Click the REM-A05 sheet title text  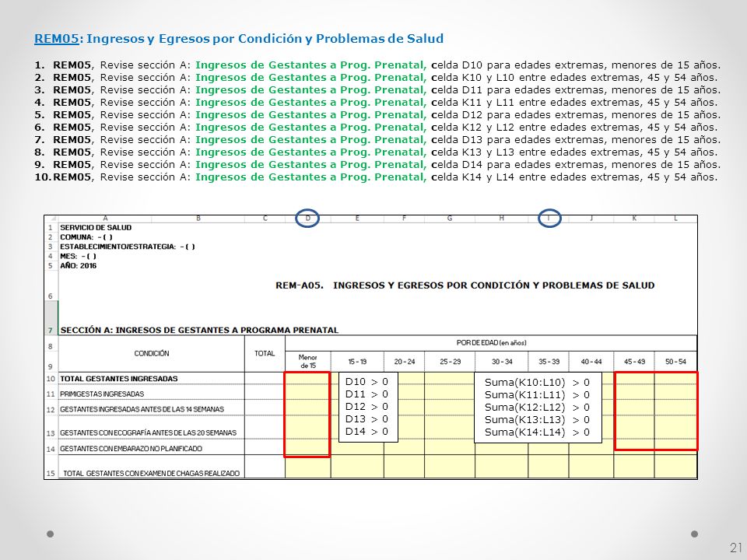(x=465, y=285)
